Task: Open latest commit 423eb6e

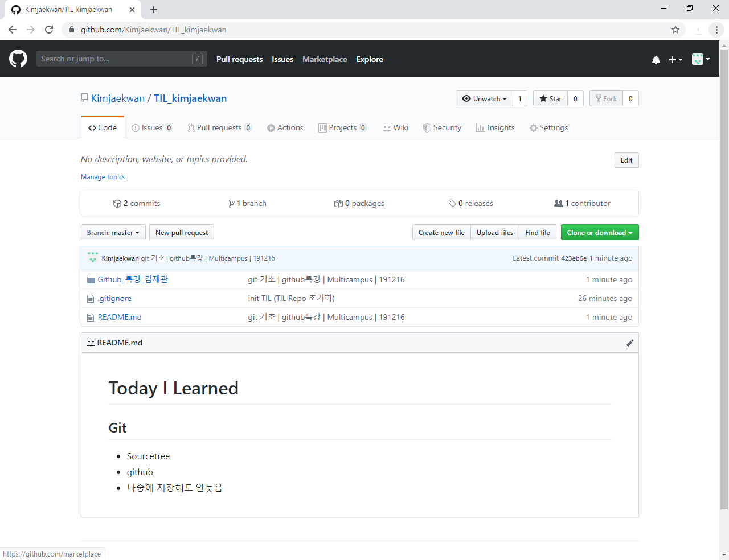Action: (574, 258)
